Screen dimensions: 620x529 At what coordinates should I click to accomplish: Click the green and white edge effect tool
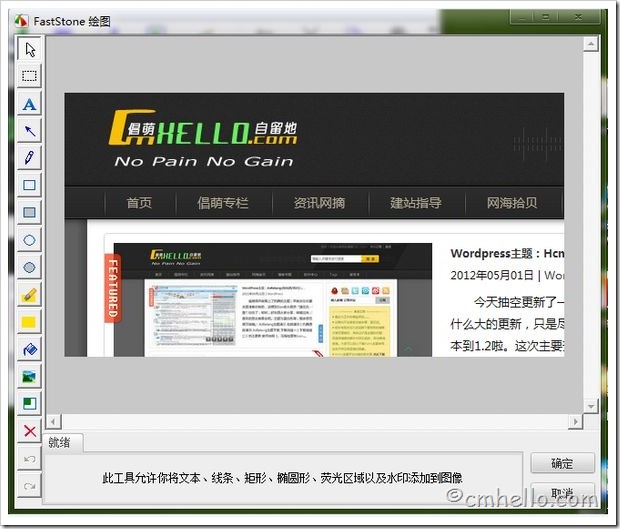coord(29,404)
